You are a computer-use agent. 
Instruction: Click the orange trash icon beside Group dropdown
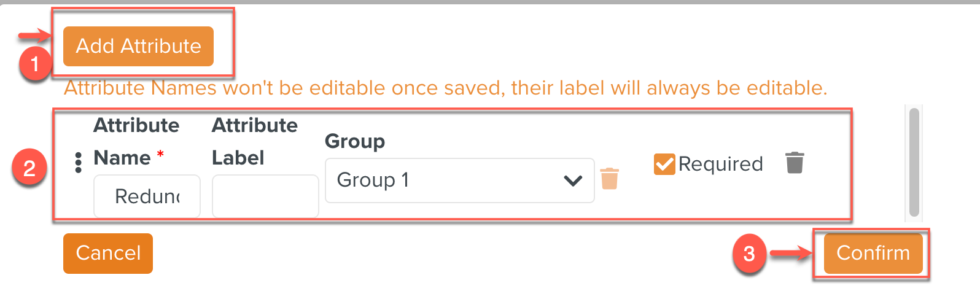(609, 178)
